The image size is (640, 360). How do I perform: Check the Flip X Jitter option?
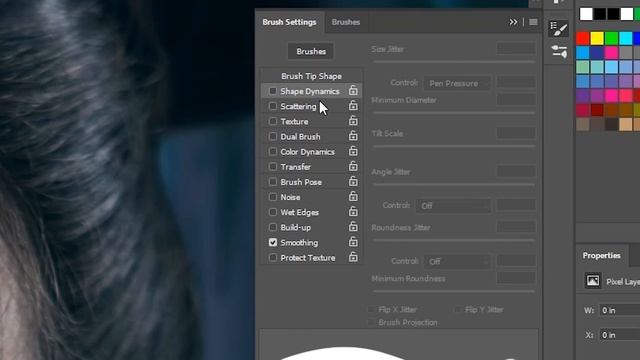pos(371,309)
